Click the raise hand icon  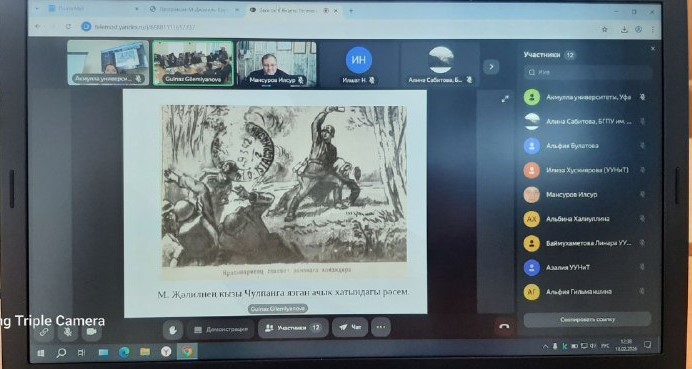173,329
